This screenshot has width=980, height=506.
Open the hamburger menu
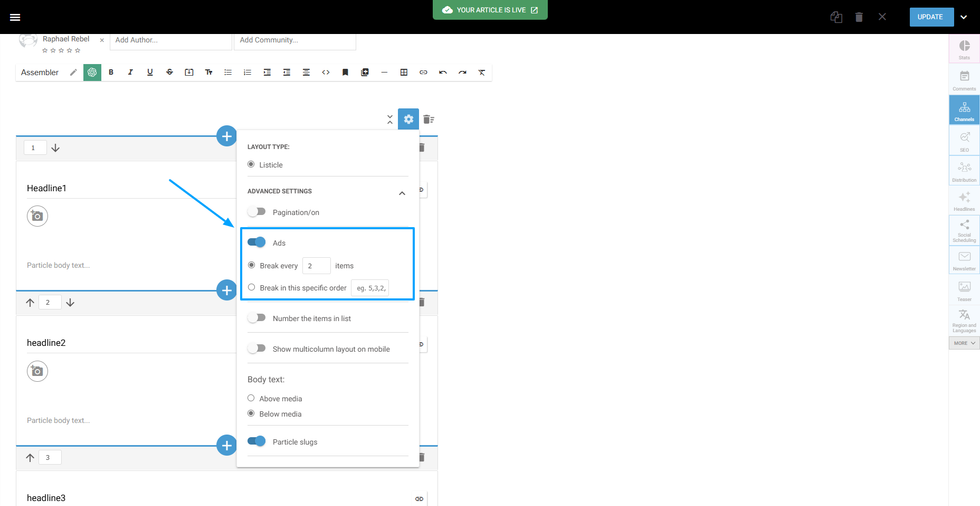[15, 17]
